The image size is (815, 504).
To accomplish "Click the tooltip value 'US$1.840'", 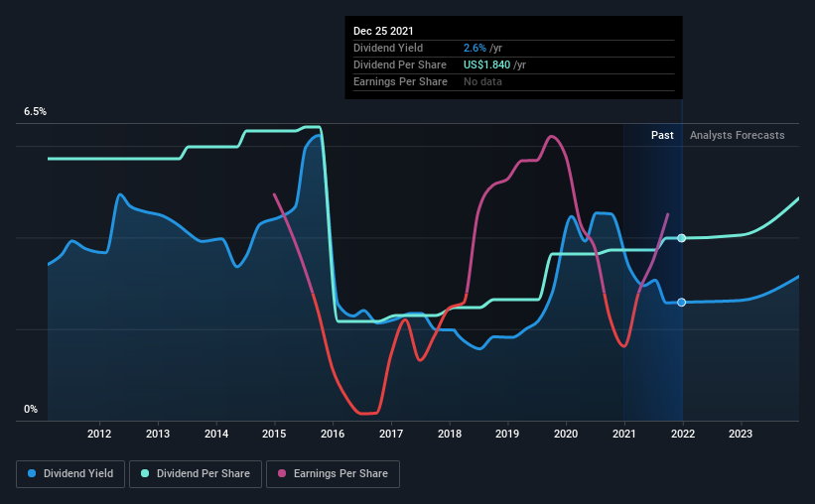I will [487, 64].
